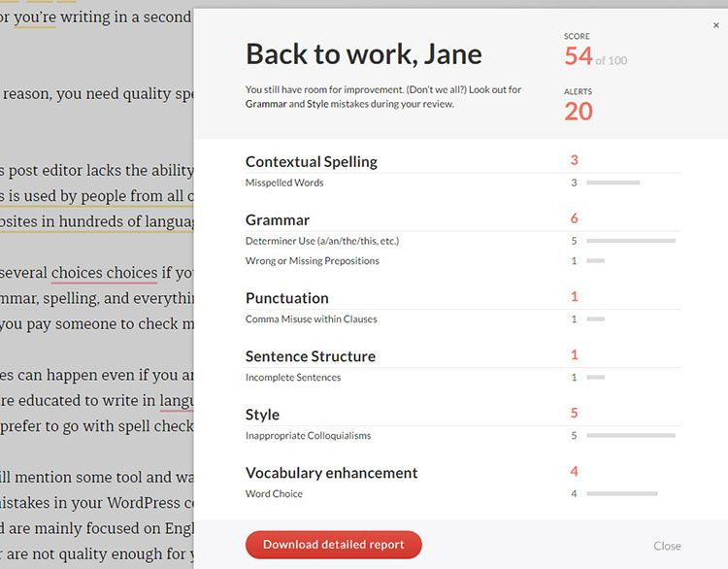Select the Sentence Structure category heading
Screen dimensions: 728x569
310,356
